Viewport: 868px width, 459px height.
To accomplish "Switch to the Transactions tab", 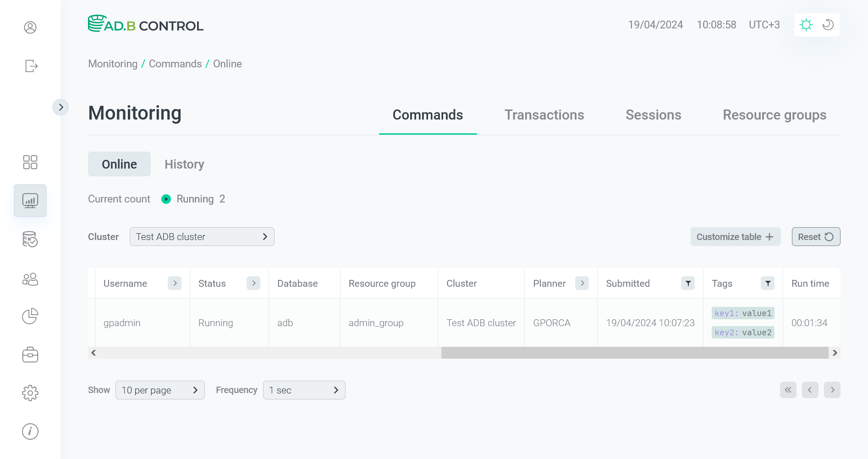I will click(544, 115).
